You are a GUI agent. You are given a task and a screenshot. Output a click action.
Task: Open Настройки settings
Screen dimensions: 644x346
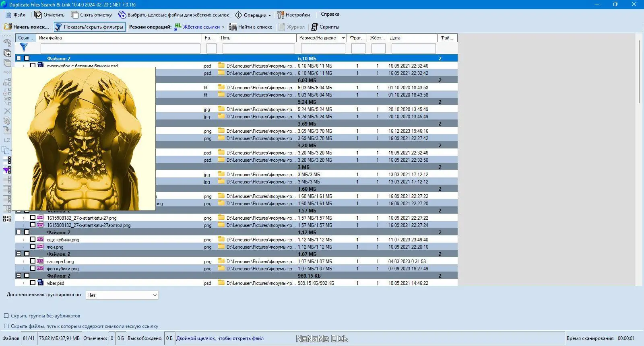[x=293, y=15]
